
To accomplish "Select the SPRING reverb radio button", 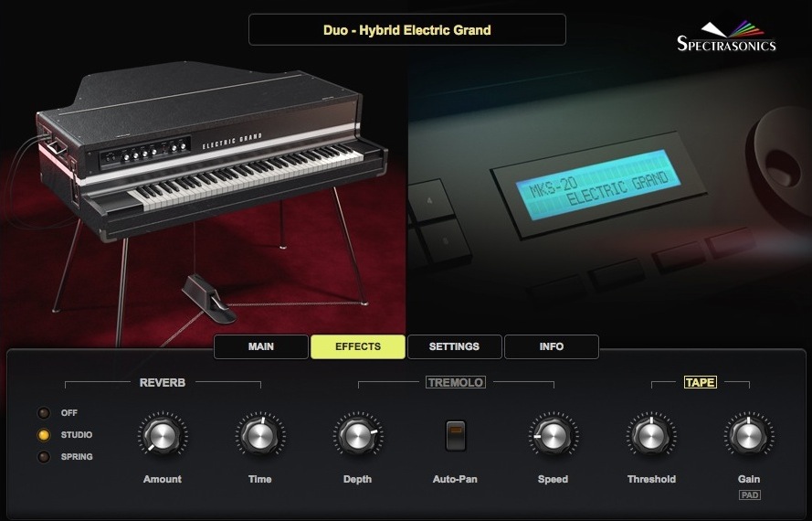I will 44,457.
